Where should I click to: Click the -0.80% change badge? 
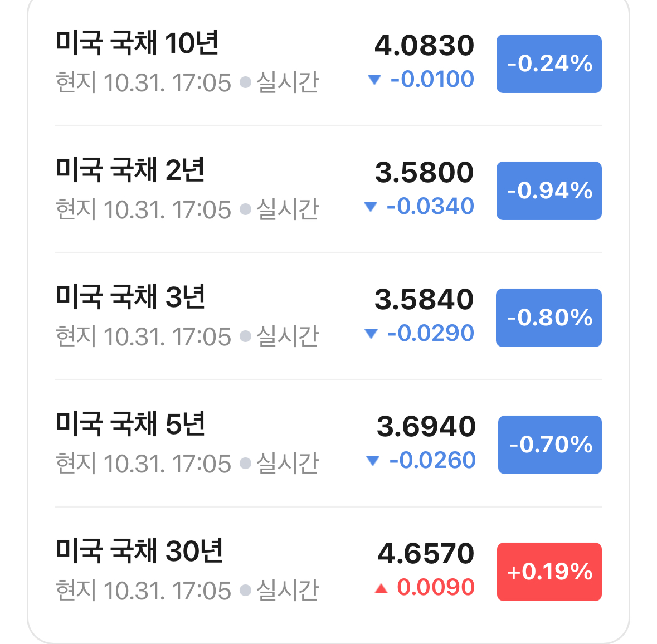pos(549,318)
